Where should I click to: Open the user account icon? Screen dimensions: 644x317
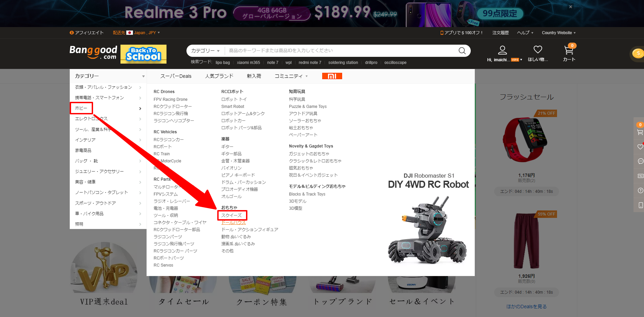[503, 50]
